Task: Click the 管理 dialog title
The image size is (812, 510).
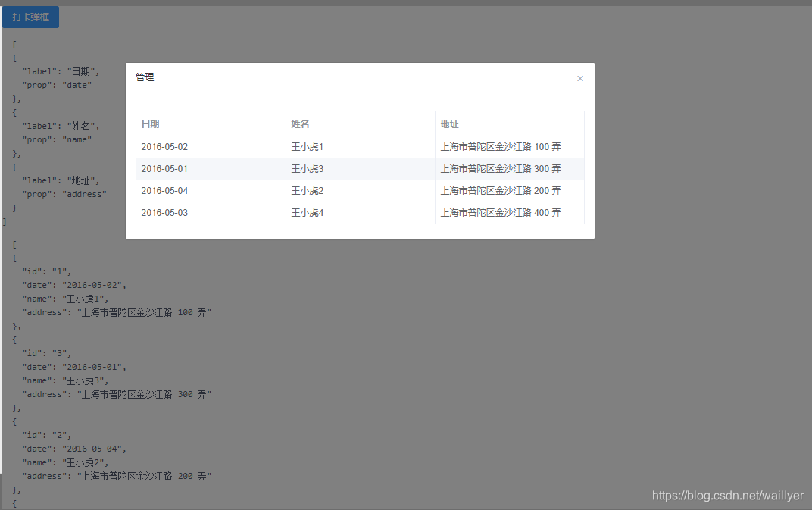Action: coord(145,77)
